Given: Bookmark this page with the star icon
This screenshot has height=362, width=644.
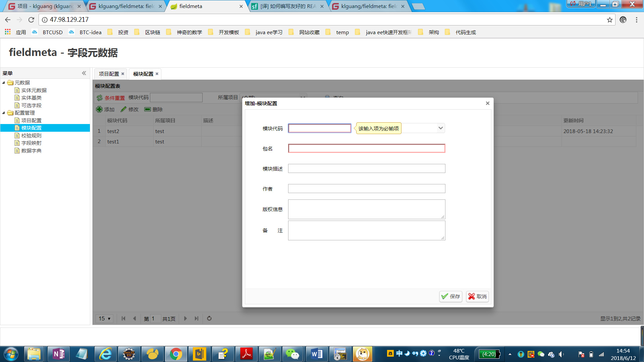Looking at the screenshot, I should [x=610, y=20].
